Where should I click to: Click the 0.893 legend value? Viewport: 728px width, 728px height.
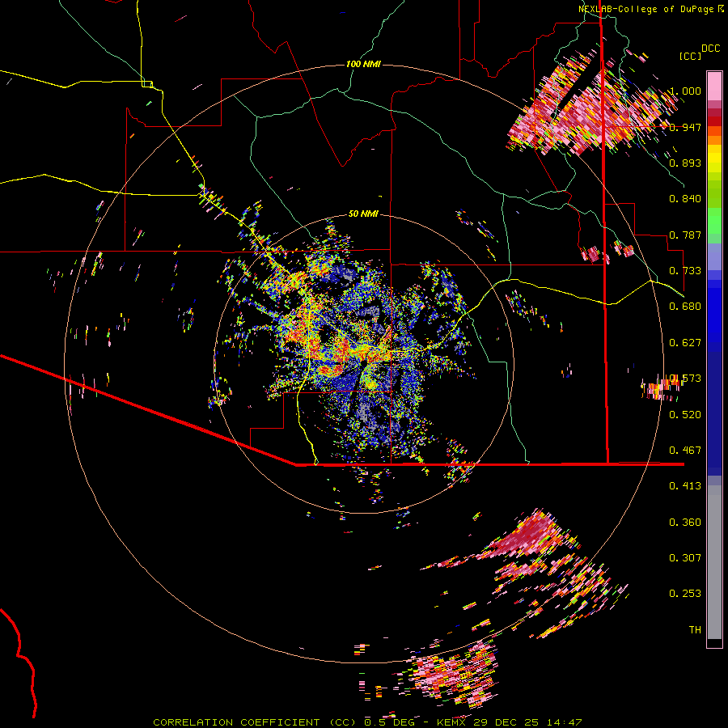pyautogui.click(x=685, y=163)
